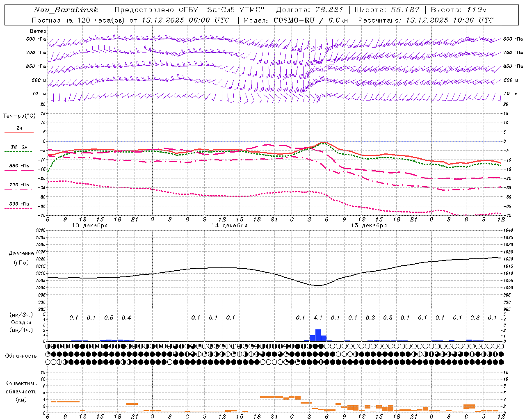Click the Конвективн. label text
This screenshot has width=525, height=420.
[x=21, y=383]
